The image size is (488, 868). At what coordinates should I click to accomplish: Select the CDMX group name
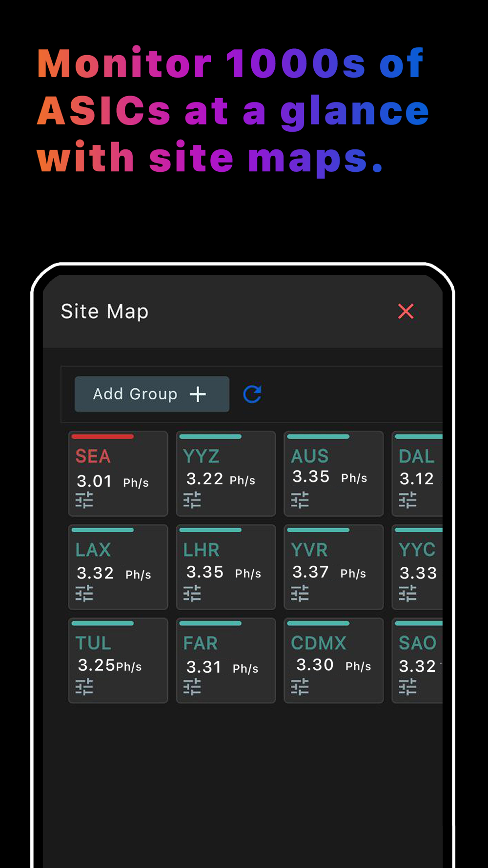319,643
